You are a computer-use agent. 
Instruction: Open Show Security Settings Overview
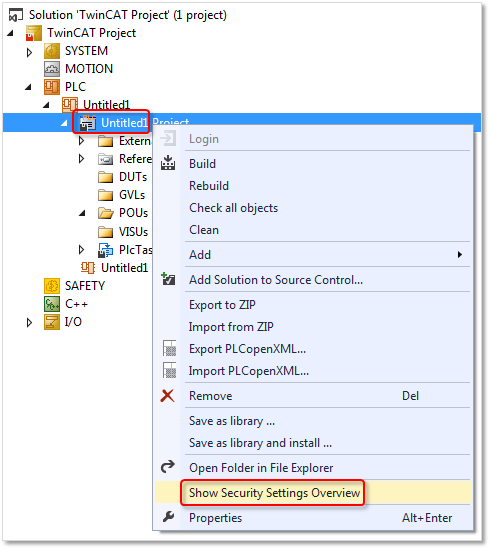[313, 492]
